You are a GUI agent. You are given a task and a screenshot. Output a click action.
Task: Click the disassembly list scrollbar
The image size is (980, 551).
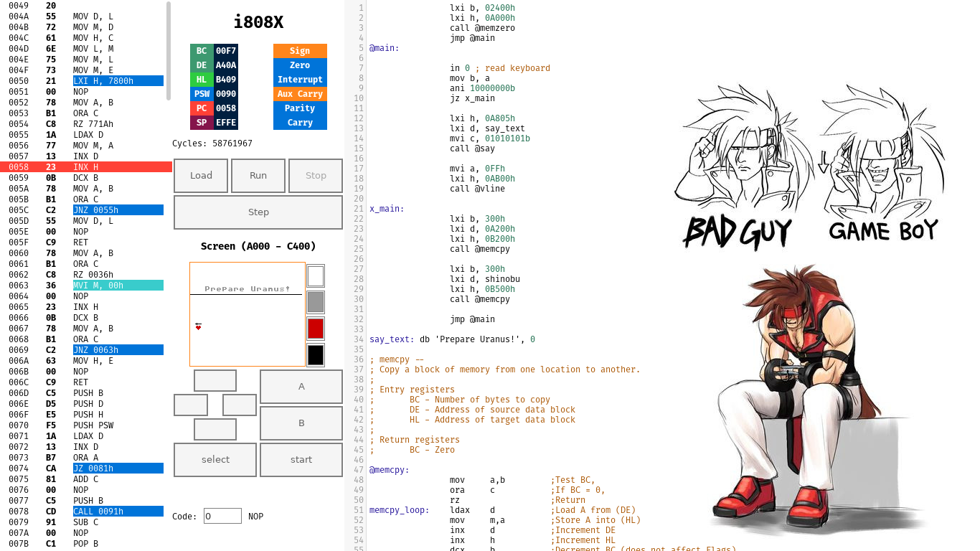tap(169, 50)
